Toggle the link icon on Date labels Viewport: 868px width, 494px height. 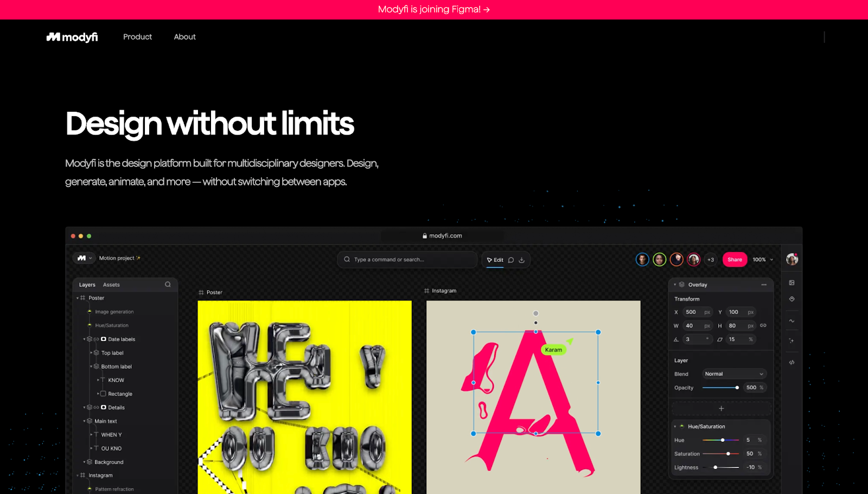point(96,339)
